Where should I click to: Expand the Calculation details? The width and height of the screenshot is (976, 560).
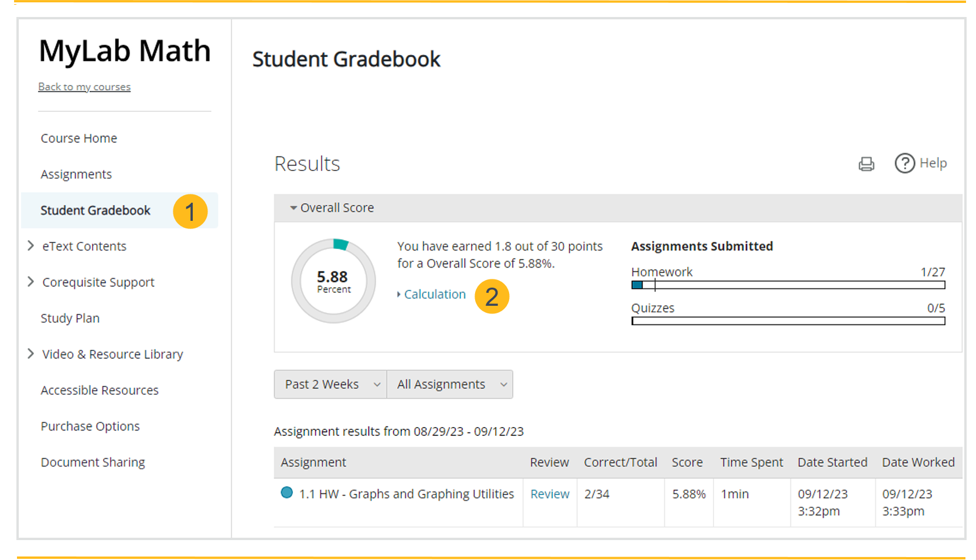pos(432,294)
